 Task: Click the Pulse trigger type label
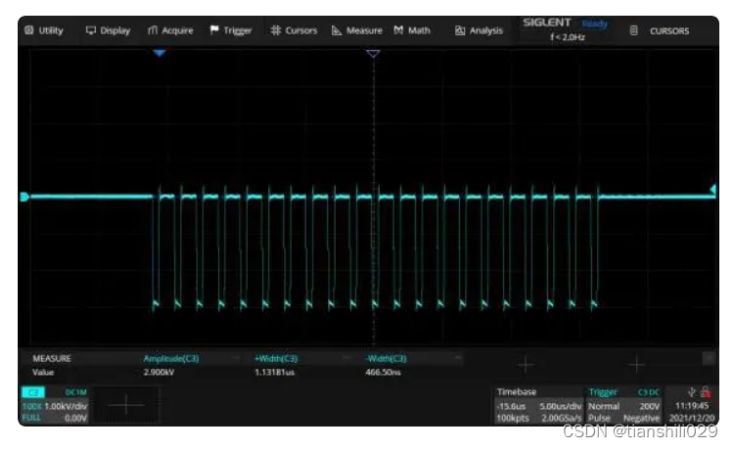coord(599,418)
